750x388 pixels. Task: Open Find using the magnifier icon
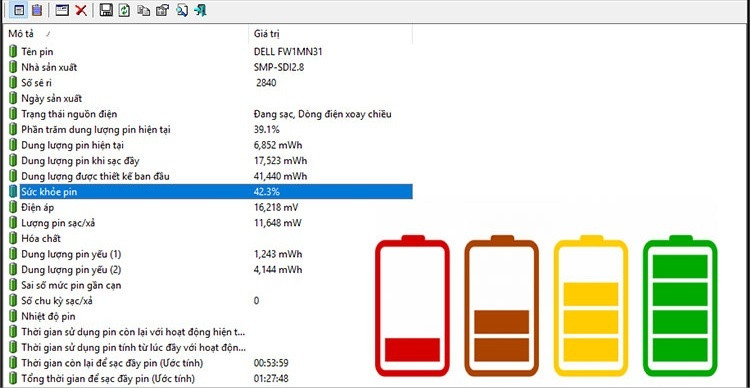click(182, 10)
